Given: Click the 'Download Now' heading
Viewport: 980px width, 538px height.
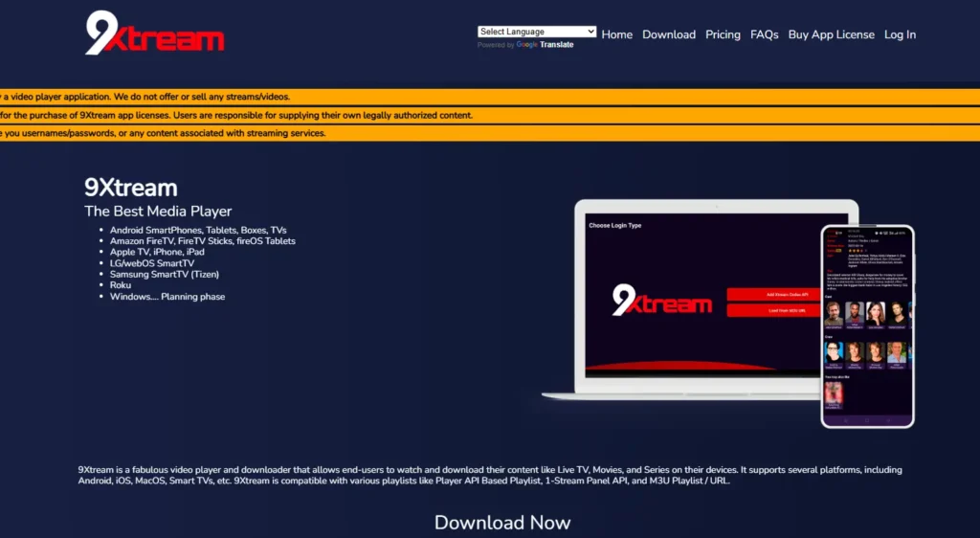Looking at the screenshot, I should 502,523.
